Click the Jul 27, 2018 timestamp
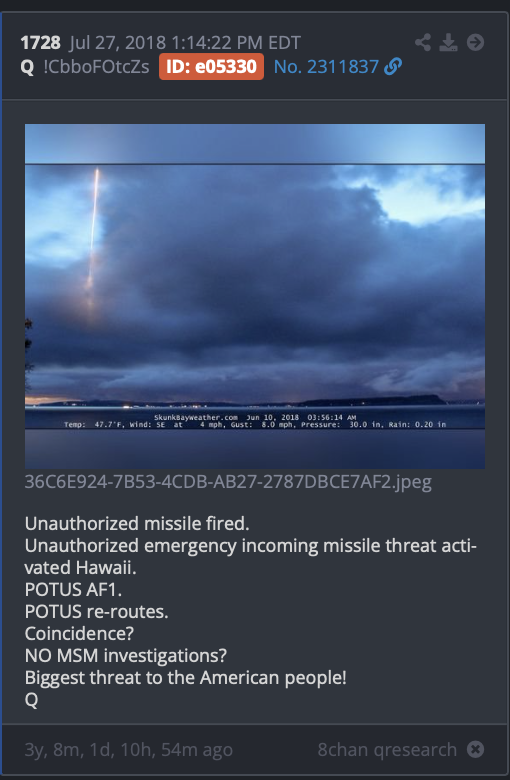 [185, 43]
